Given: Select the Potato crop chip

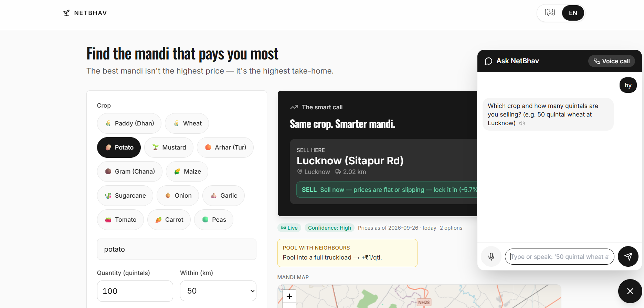Looking at the screenshot, I should point(119,147).
